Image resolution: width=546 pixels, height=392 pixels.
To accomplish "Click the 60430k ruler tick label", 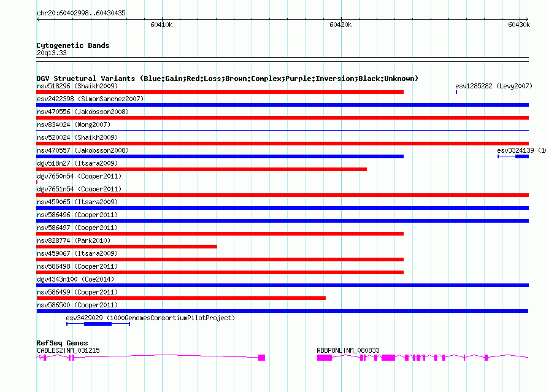I will coord(519,25).
